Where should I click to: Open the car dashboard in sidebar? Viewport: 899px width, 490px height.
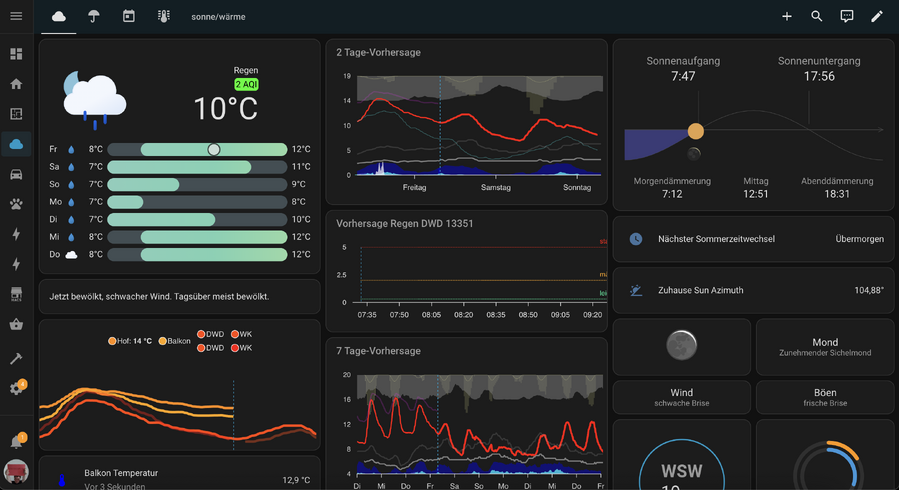tap(16, 174)
